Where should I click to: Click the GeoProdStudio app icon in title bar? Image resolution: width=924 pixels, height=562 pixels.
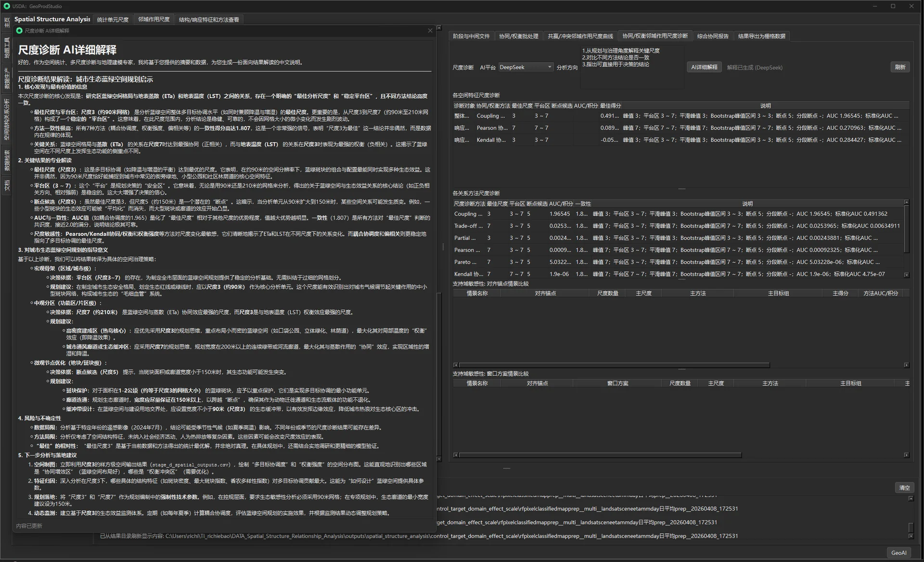[x=7, y=6]
